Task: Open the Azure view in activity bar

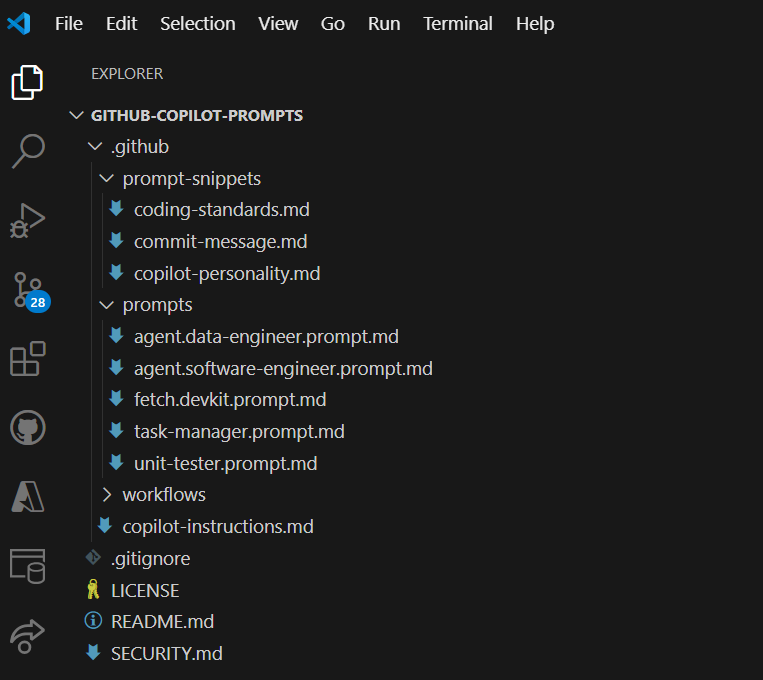Action: [28, 497]
